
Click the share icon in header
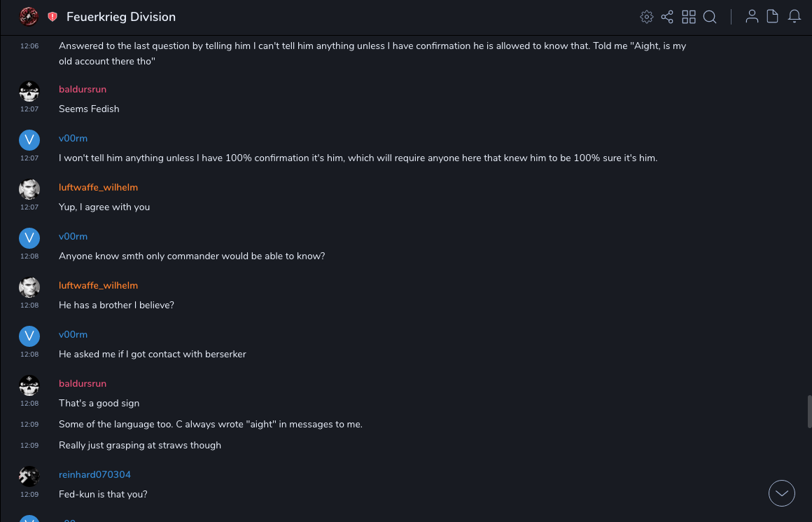[x=667, y=17]
